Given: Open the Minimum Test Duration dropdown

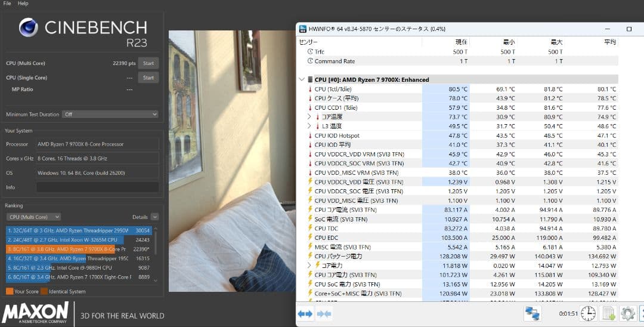Looking at the screenshot, I should [110, 114].
